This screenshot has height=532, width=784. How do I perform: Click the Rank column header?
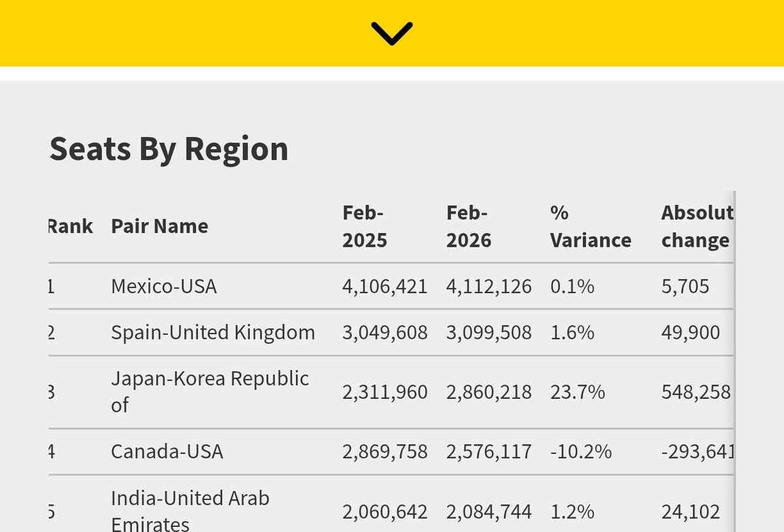click(x=71, y=227)
